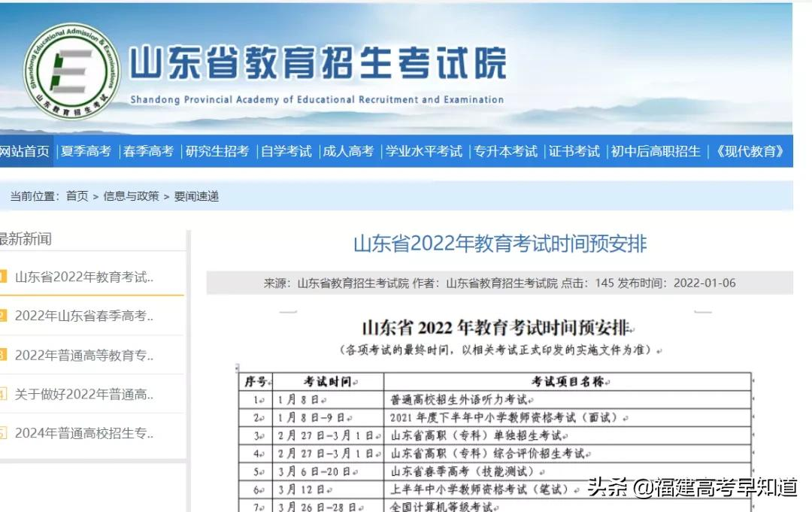Open the 2024年普通高校招生 sidebar article
812x512 pixels.
83,432
